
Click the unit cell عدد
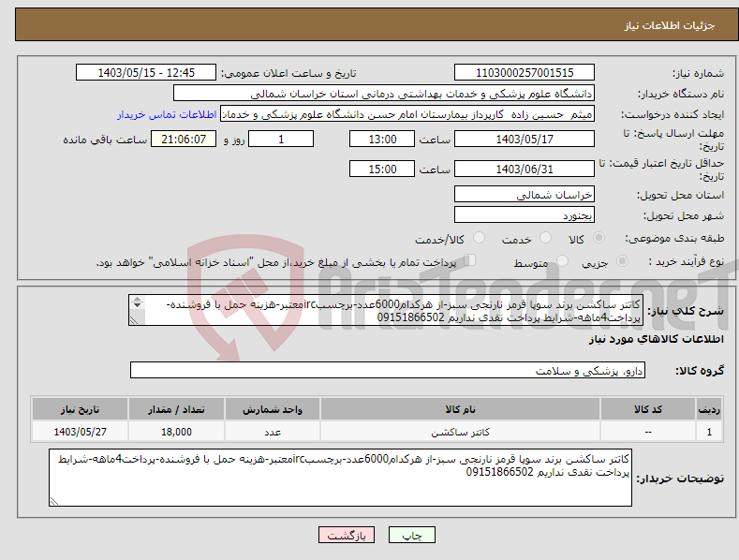click(x=273, y=432)
